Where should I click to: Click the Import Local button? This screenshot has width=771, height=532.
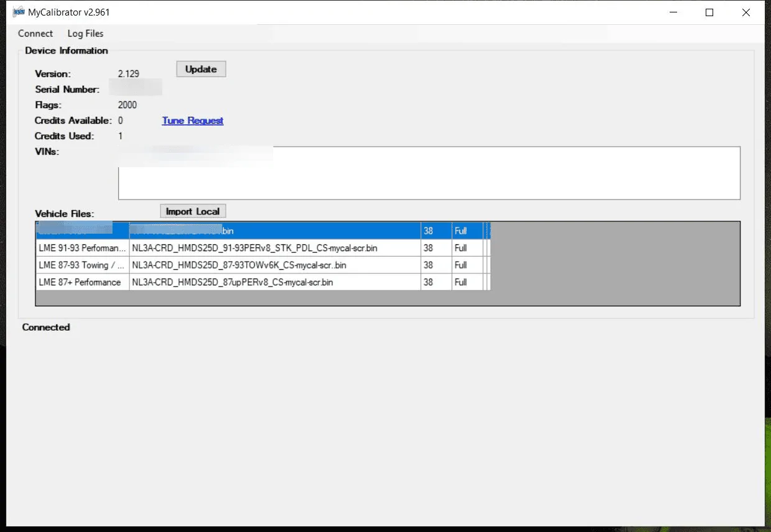[x=193, y=211]
